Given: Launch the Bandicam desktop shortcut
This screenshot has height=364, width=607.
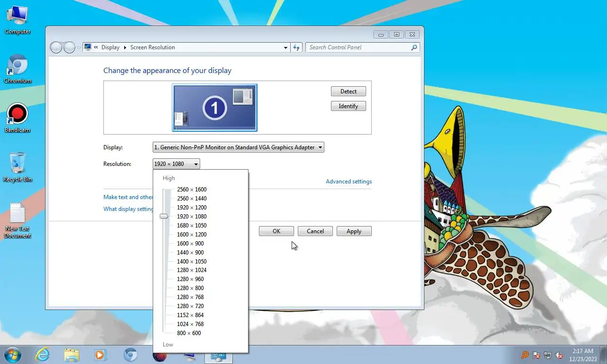Looking at the screenshot, I should [x=18, y=118].
